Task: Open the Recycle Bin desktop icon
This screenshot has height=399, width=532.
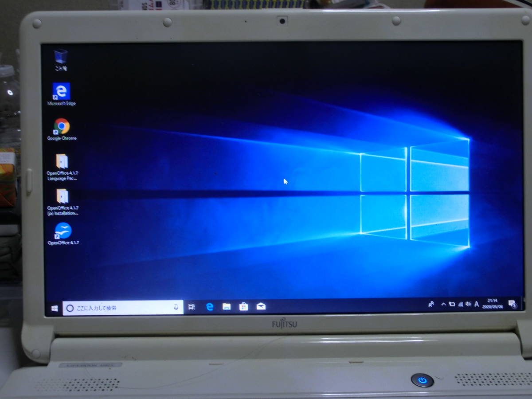Action: [x=61, y=59]
